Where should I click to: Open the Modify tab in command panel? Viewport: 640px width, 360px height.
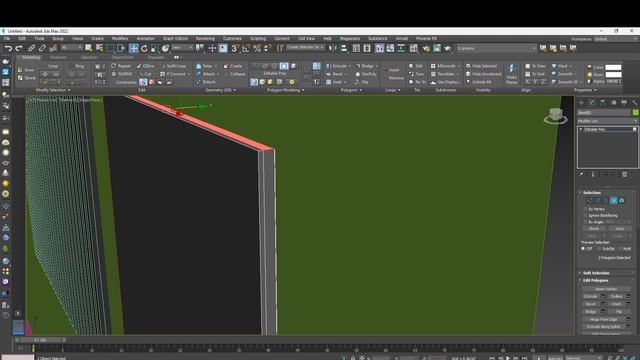(x=592, y=102)
